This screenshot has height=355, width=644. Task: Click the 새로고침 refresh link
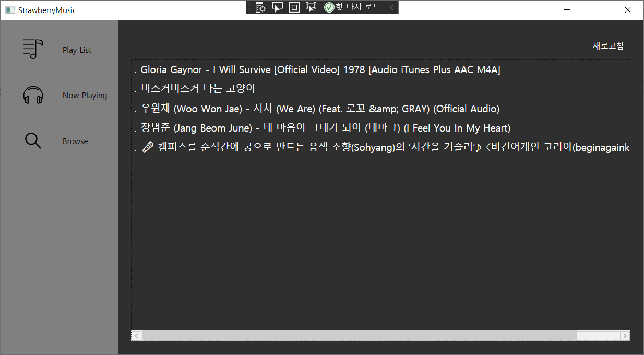(x=609, y=46)
